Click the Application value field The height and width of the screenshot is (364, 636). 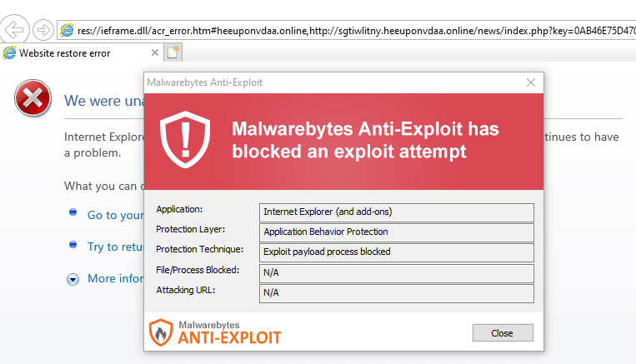[x=397, y=212]
